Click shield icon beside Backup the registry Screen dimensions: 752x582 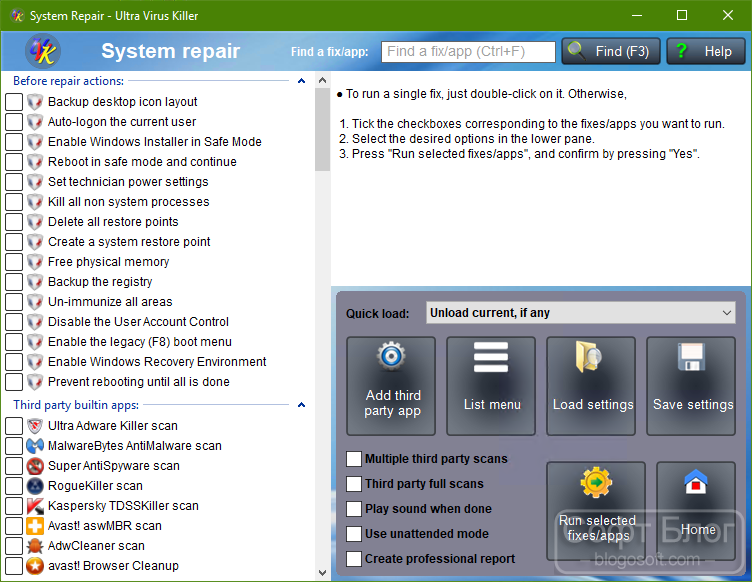35,282
